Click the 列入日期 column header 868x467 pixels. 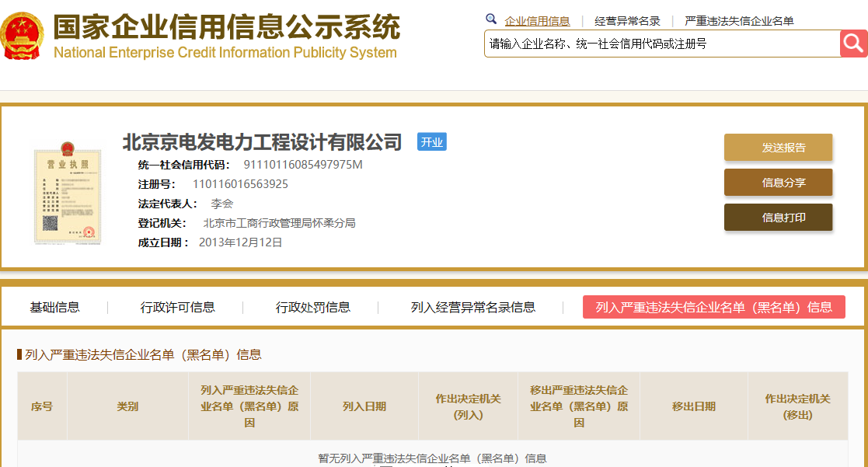point(364,406)
